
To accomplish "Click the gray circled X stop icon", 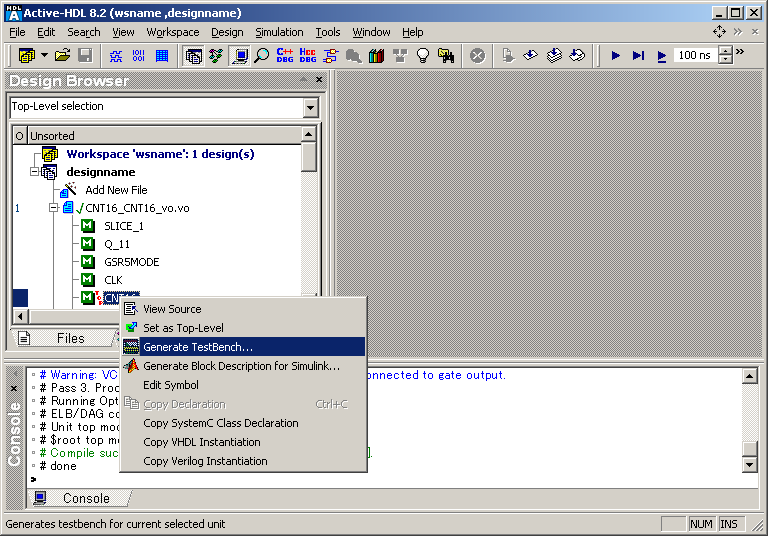I will pyautogui.click(x=478, y=55).
